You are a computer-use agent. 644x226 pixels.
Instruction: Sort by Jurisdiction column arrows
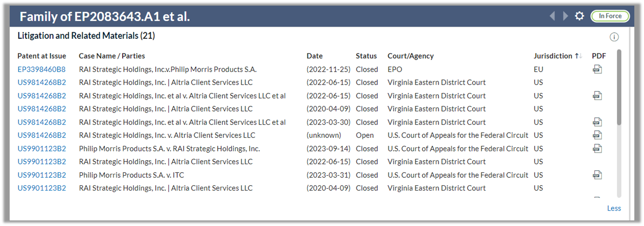pos(578,56)
